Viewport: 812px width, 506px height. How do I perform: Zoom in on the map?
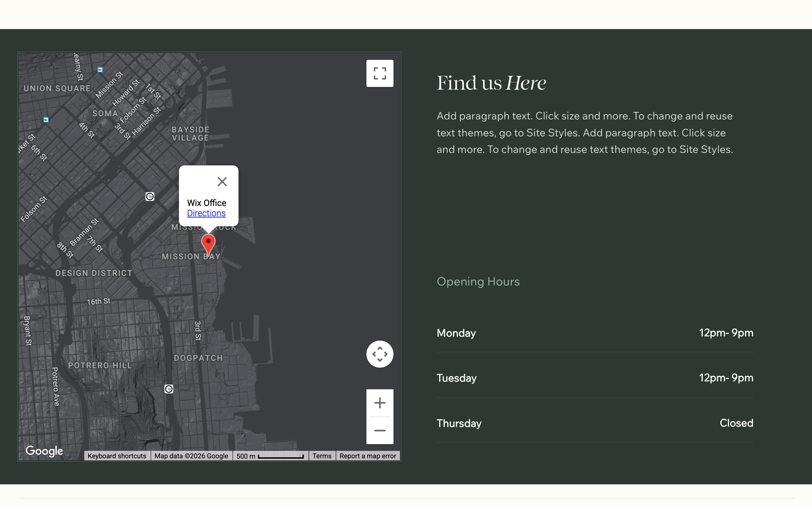[x=380, y=403]
